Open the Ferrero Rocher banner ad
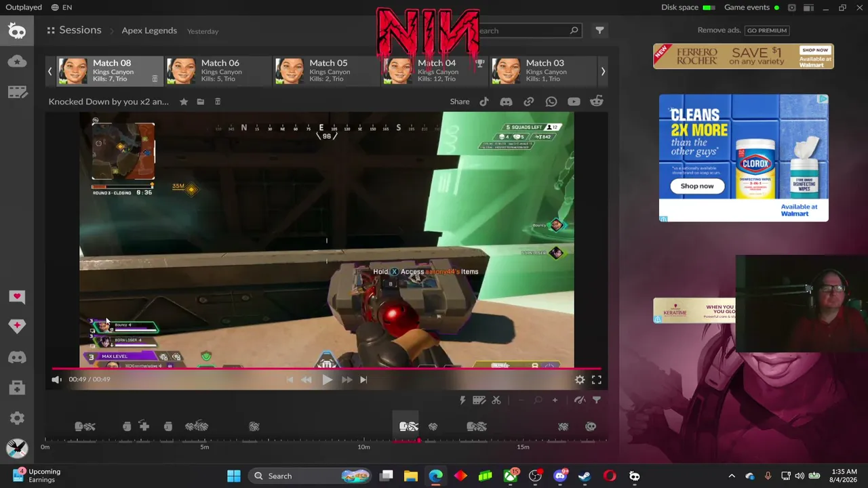868x488 pixels. coord(743,56)
